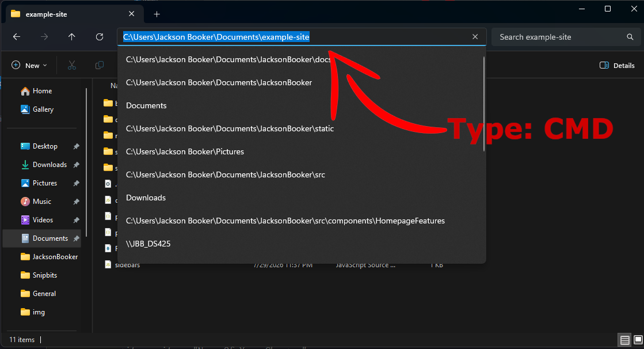Screen dimensions: 644x349
Task: Go back with the back arrow
Action: (x=17, y=37)
